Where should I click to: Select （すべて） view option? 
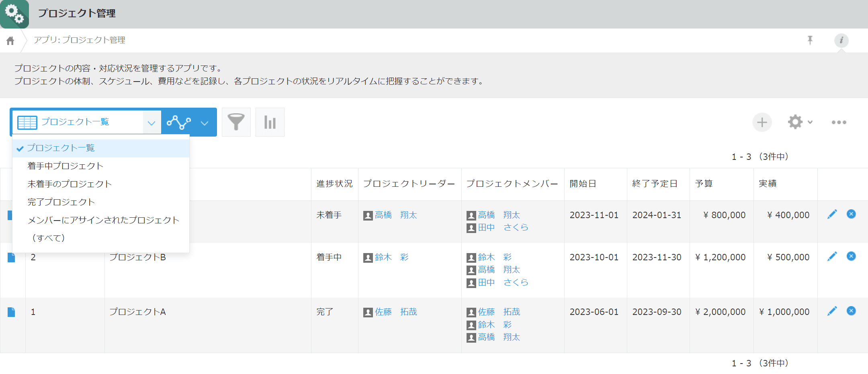click(101, 238)
